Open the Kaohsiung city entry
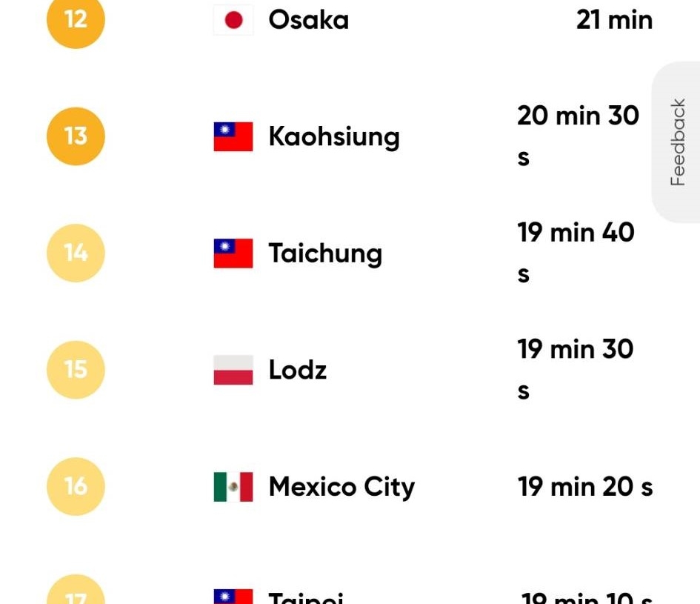700x604 pixels. point(334,137)
